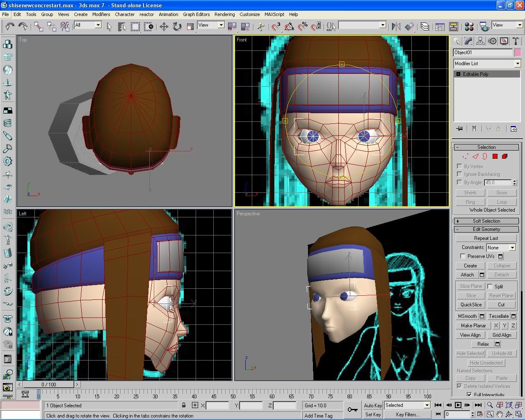This screenshot has height=420, width=525.
Task: Toggle Angle Snap in the toolbar
Action: coord(289,27)
